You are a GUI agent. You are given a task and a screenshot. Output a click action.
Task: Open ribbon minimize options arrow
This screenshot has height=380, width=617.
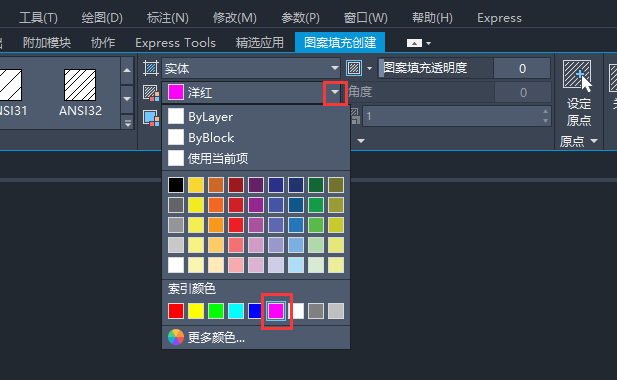coord(429,43)
